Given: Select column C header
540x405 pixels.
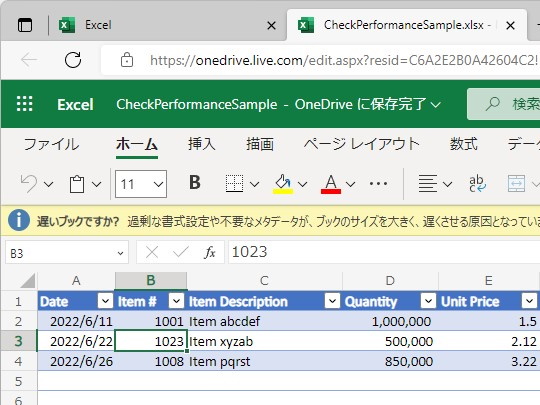Looking at the screenshot, I should (264, 281).
